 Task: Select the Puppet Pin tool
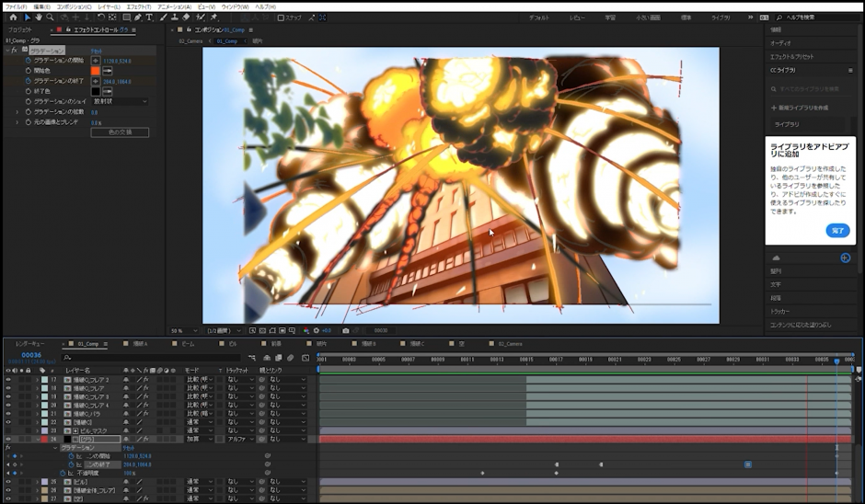(x=214, y=17)
